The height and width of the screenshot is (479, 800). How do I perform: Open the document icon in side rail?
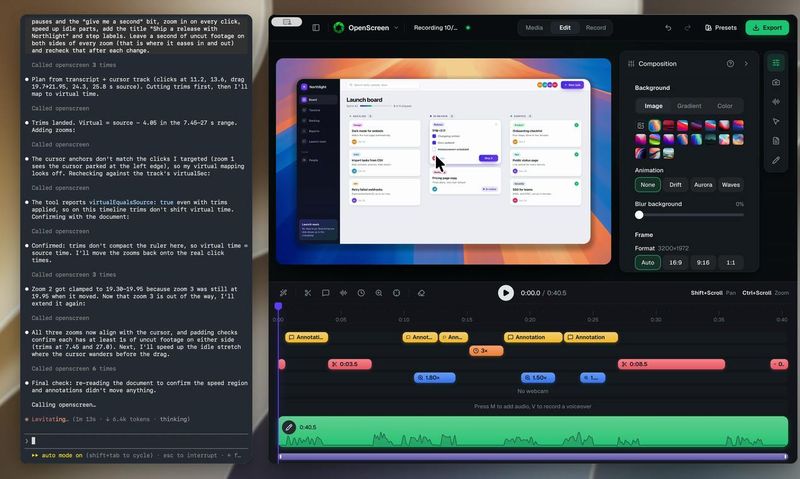coord(776,141)
